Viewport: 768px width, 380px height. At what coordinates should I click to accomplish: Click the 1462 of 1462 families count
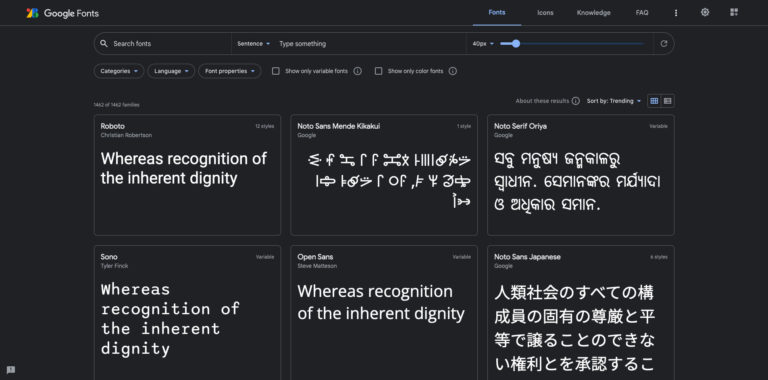117,105
